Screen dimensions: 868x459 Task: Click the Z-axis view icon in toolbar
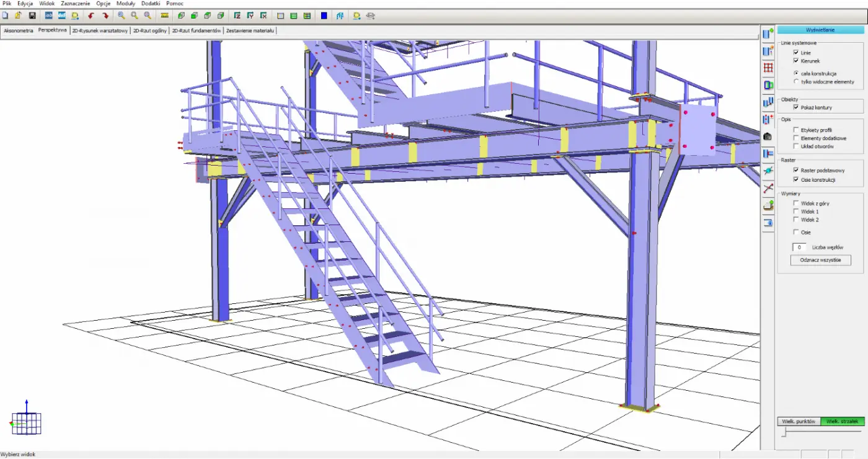237,16
